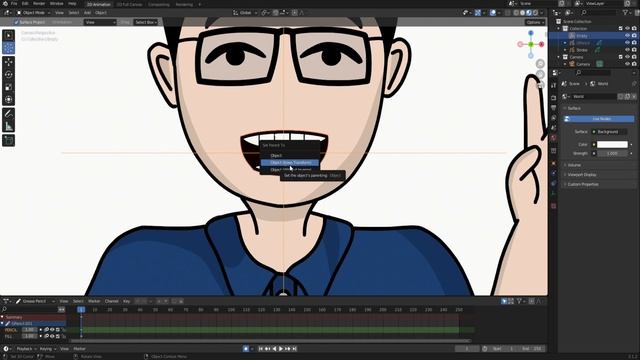Choose the Rotate tool

tap(9, 75)
